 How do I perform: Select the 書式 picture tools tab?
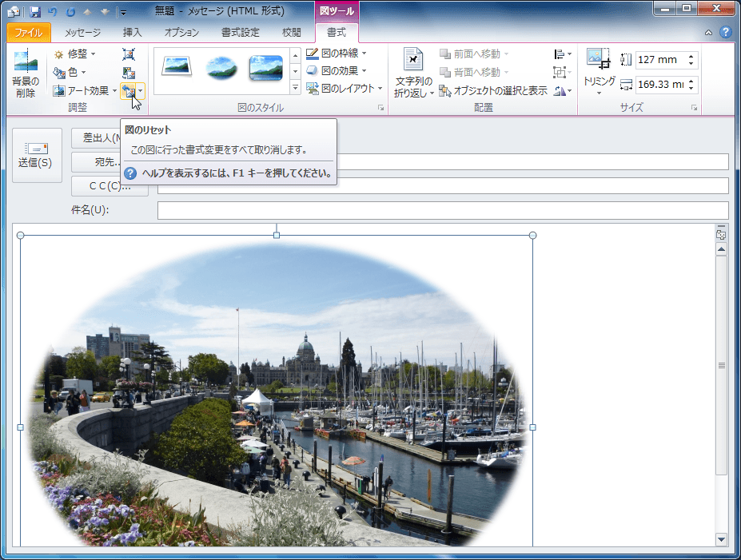pyautogui.click(x=337, y=32)
